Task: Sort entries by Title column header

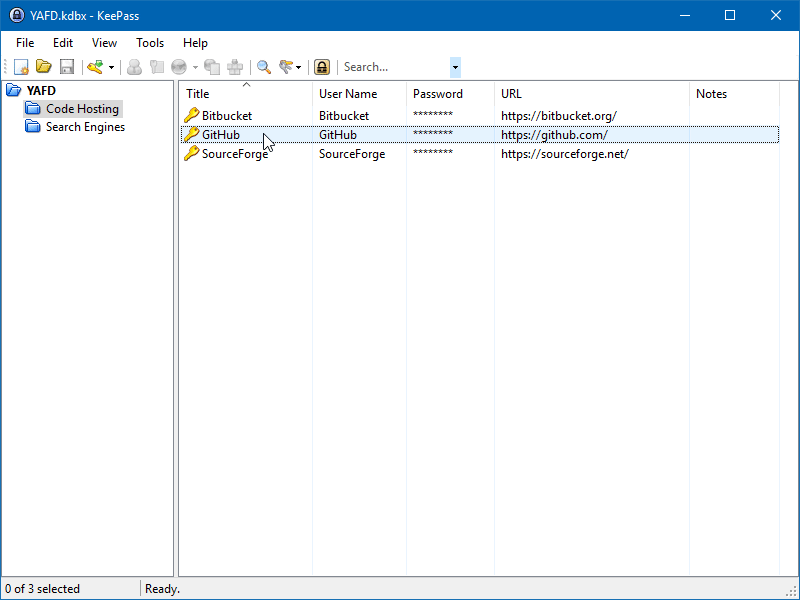Action: click(246, 94)
